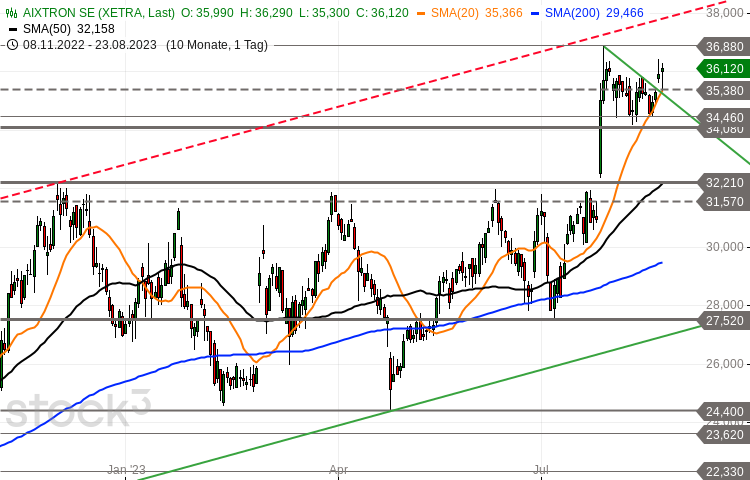Click the 32,210 price level tag
The height and width of the screenshot is (480, 750).
[x=723, y=182]
